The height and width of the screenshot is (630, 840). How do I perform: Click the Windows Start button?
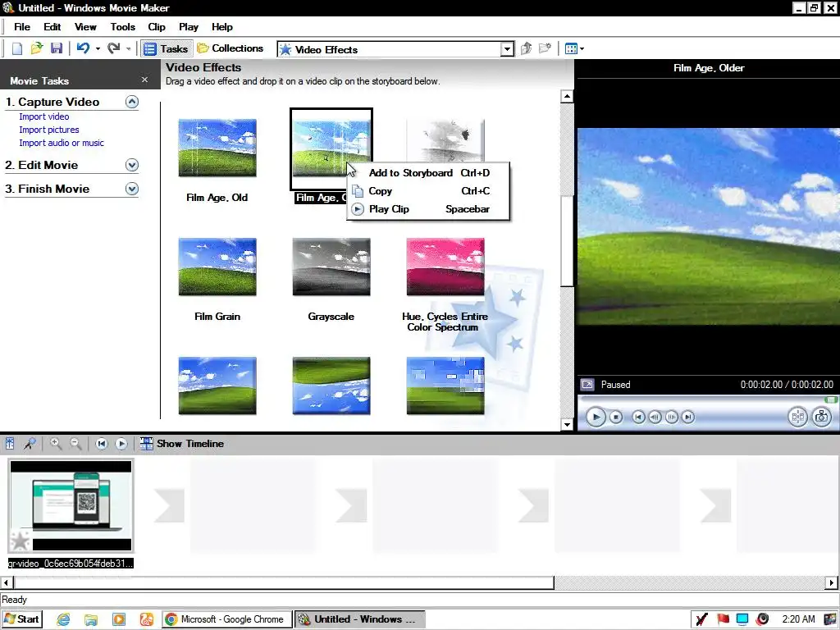(x=21, y=619)
